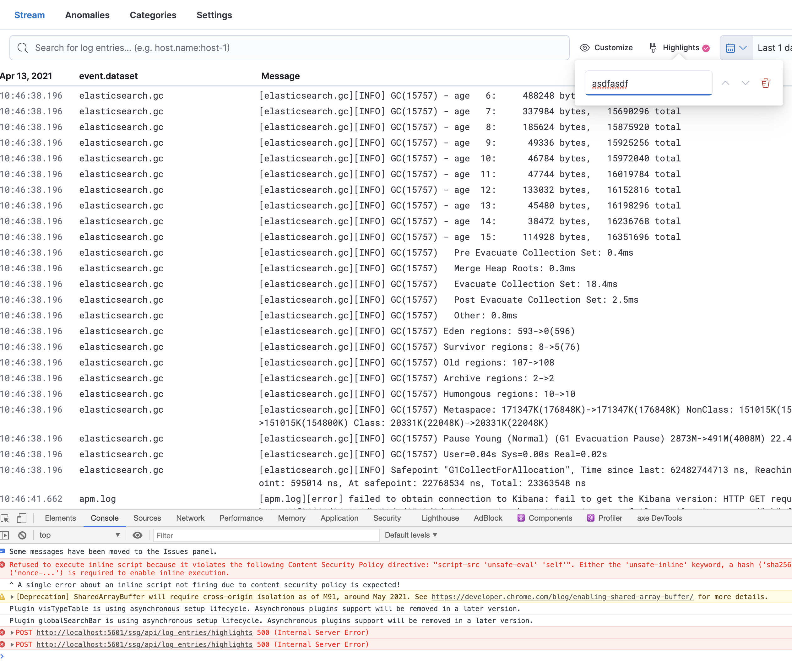Click the console Filter input

266,535
